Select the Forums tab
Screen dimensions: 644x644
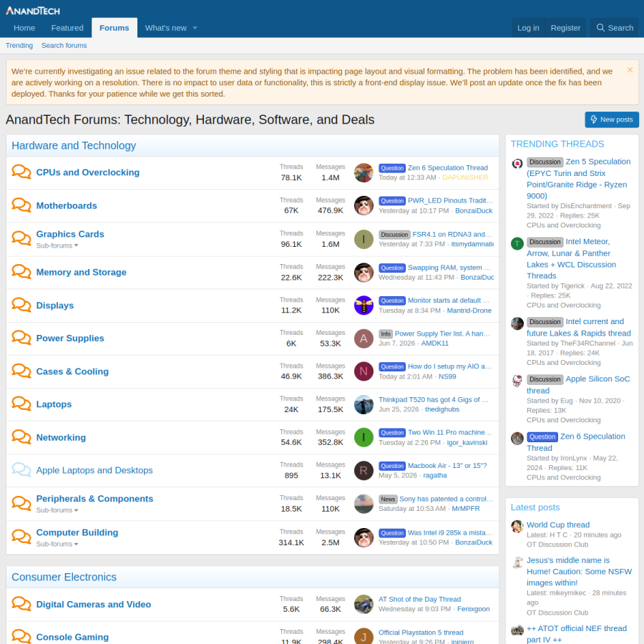[114, 28]
